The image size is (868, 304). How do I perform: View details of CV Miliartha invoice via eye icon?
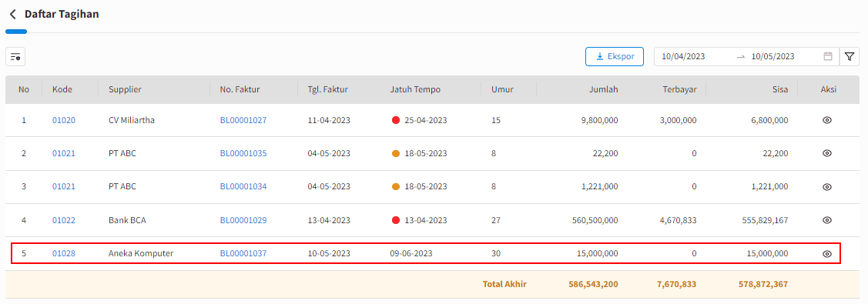[827, 120]
